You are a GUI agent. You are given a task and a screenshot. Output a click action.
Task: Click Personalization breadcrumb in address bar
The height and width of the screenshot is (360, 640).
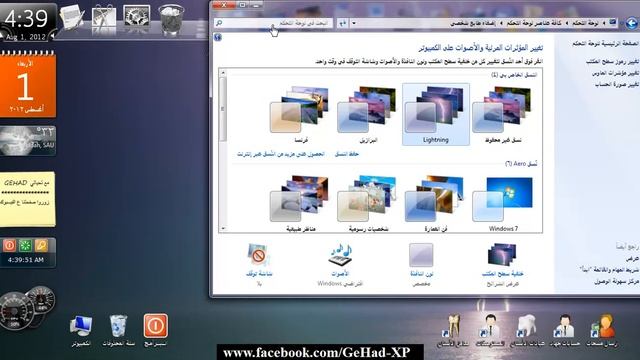(473, 23)
